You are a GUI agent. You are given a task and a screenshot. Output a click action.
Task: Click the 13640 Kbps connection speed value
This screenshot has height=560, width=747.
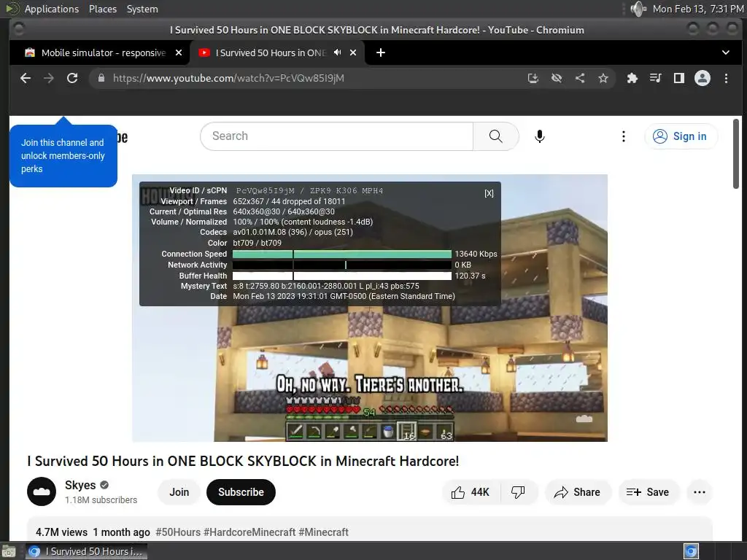click(476, 254)
